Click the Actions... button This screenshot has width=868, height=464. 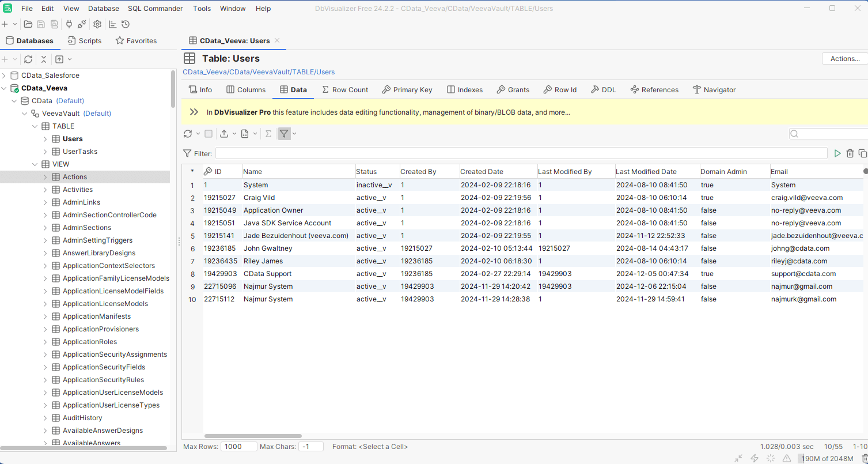(844, 59)
